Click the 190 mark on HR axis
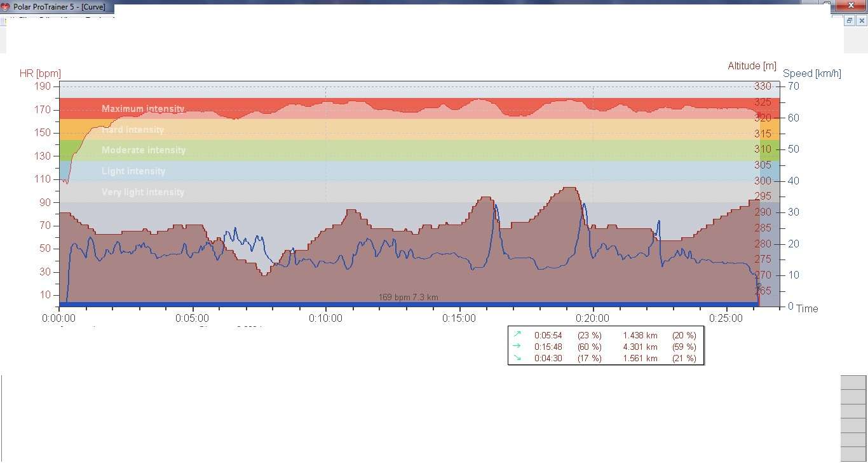Viewport: 868px width, 463px height. click(43, 86)
